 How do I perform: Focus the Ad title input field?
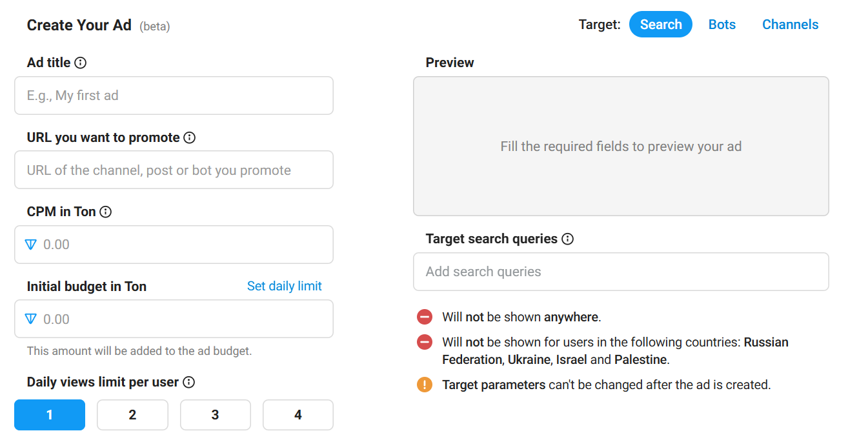[x=174, y=95]
